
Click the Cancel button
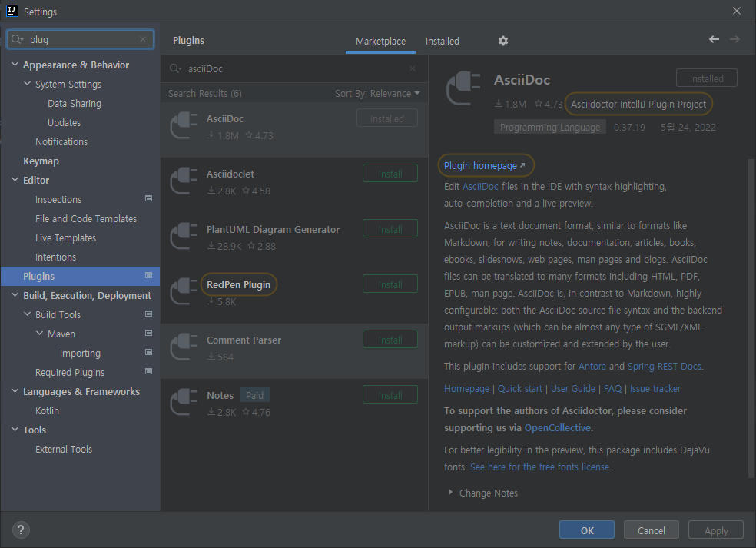point(652,530)
